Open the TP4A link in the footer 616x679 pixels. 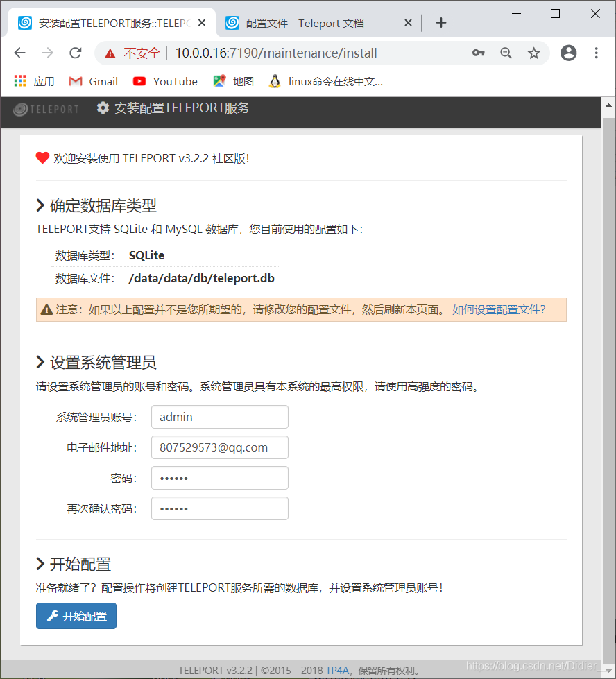point(337,671)
